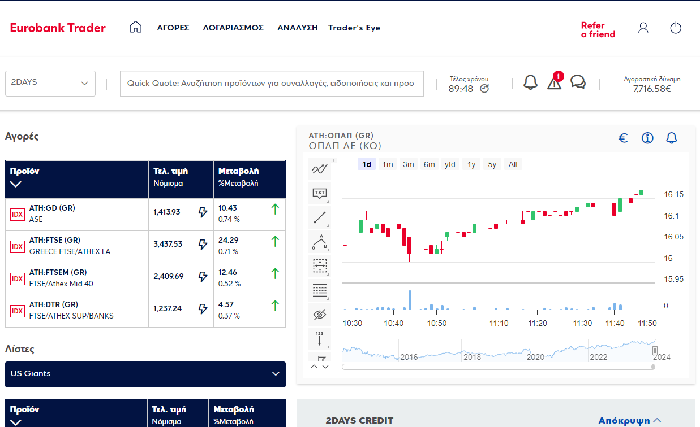Select the 1m chart range
Image resolution: width=700 pixels, height=427 pixels.
point(388,164)
